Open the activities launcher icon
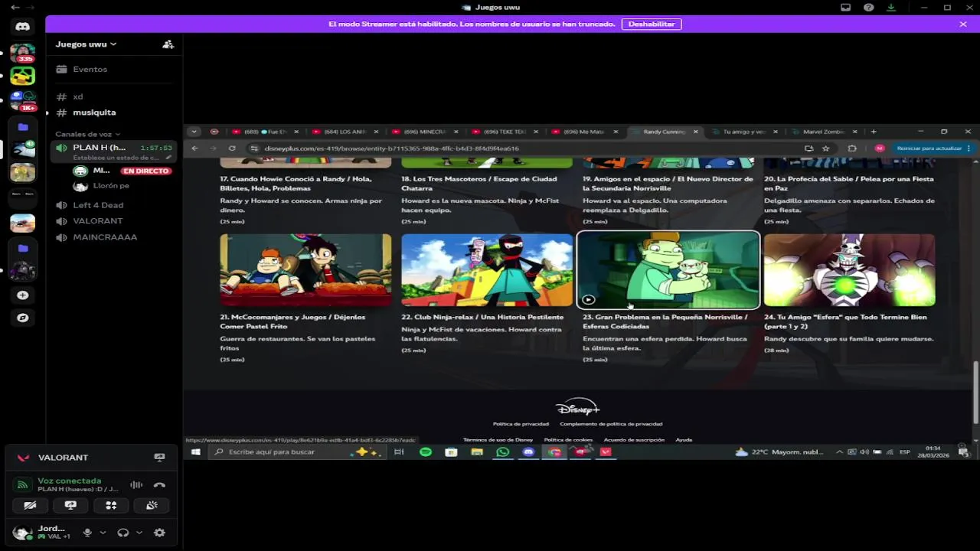The width and height of the screenshot is (980, 551). 111,505
